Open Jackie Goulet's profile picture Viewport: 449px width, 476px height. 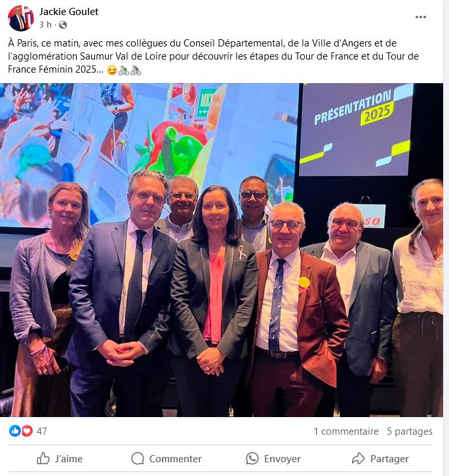point(21,18)
